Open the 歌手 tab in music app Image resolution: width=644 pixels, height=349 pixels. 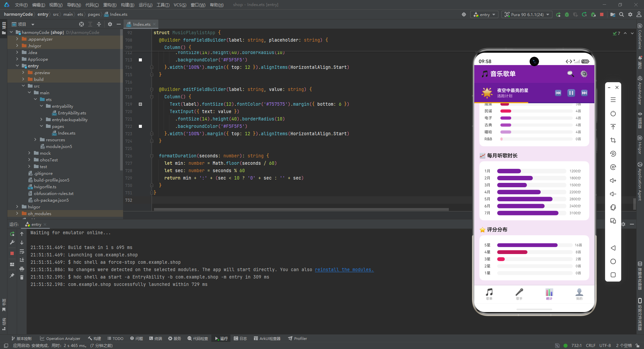519,294
